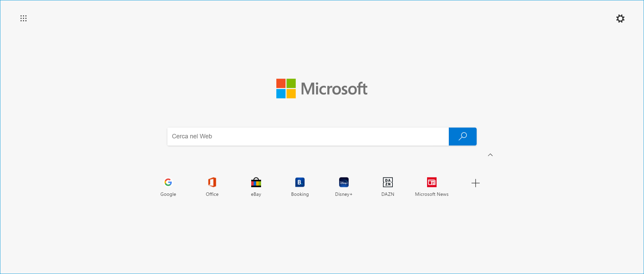The width and height of the screenshot is (644, 274).
Task: Open the apps grid launcher
Action: [x=23, y=18]
